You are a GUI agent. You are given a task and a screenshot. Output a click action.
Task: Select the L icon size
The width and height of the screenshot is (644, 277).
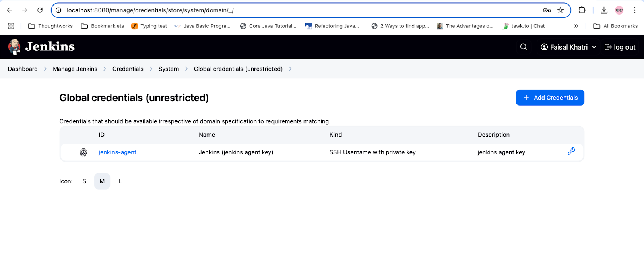(120, 181)
